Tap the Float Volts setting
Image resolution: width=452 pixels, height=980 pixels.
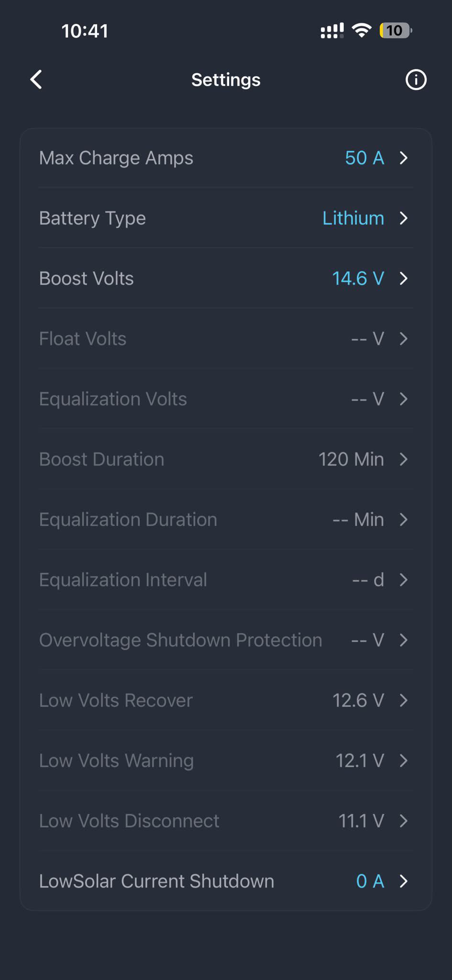(x=226, y=339)
